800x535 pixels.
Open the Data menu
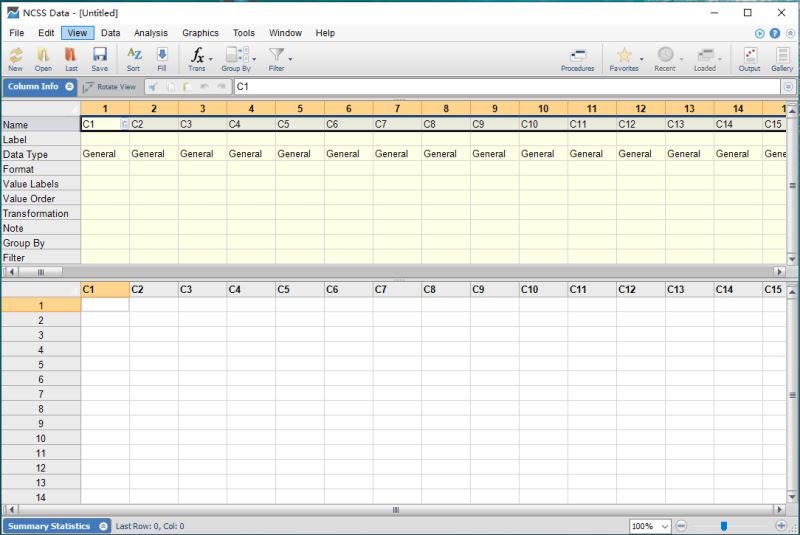[x=110, y=33]
